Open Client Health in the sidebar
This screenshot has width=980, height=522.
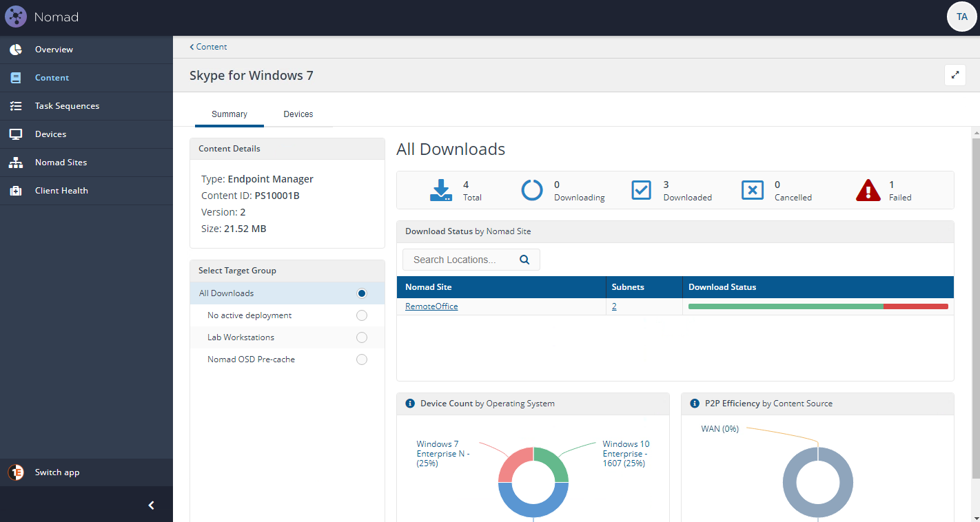coord(86,191)
